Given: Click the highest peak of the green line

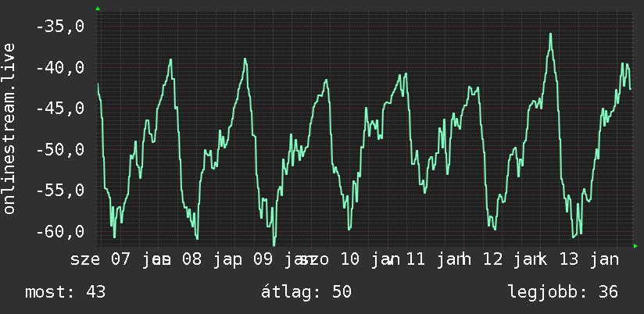Looking at the screenshot, I should point(550,34).
